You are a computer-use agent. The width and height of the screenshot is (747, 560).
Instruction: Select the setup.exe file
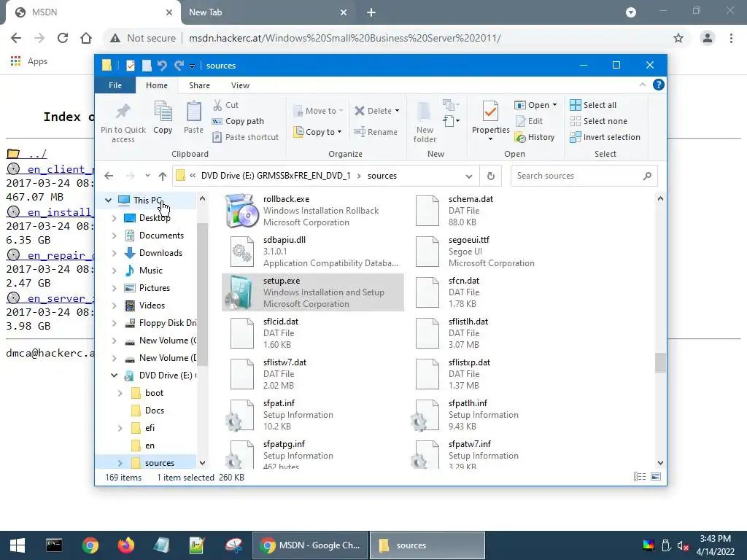pos(313,292)
